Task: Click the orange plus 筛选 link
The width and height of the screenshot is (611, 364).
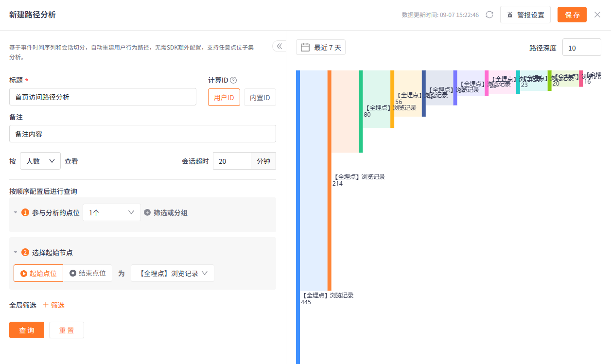Action: click(x=53, y=305)
